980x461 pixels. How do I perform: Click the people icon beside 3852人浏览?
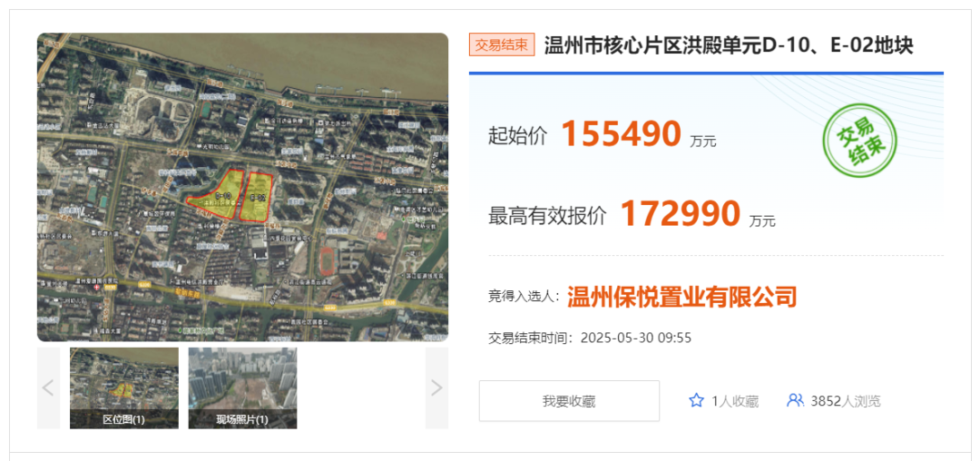[x=795, y=400]
